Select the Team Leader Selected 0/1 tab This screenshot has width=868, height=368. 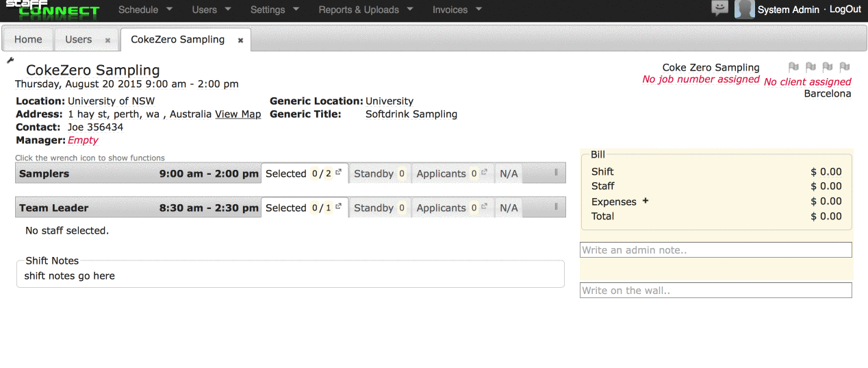point(305,208)
